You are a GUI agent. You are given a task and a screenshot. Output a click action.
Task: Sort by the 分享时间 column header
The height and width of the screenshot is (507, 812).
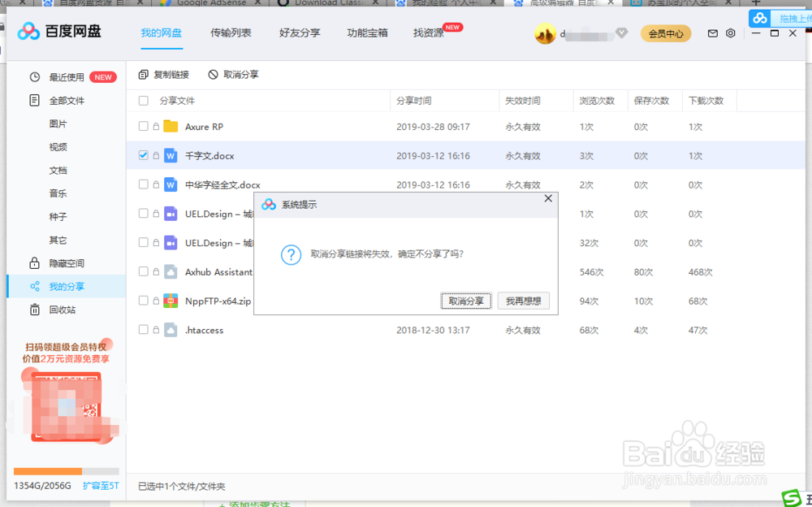point(414,101)
